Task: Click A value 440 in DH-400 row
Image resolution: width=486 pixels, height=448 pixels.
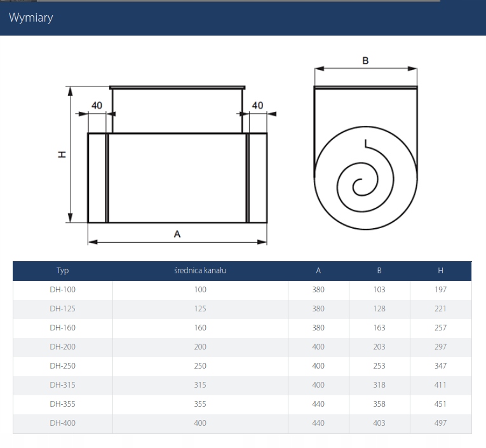Action: 318,423
